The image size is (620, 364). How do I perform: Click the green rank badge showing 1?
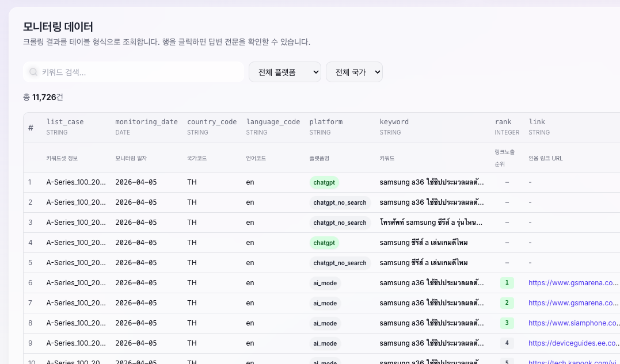tap(507, 282)
